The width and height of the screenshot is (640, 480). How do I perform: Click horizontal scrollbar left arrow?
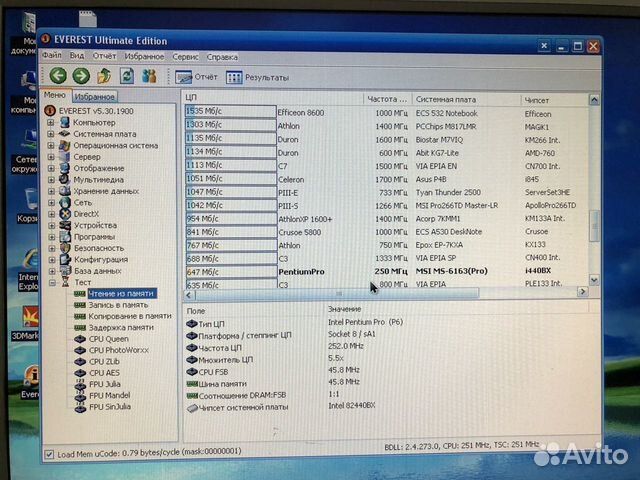coord(189,295)
